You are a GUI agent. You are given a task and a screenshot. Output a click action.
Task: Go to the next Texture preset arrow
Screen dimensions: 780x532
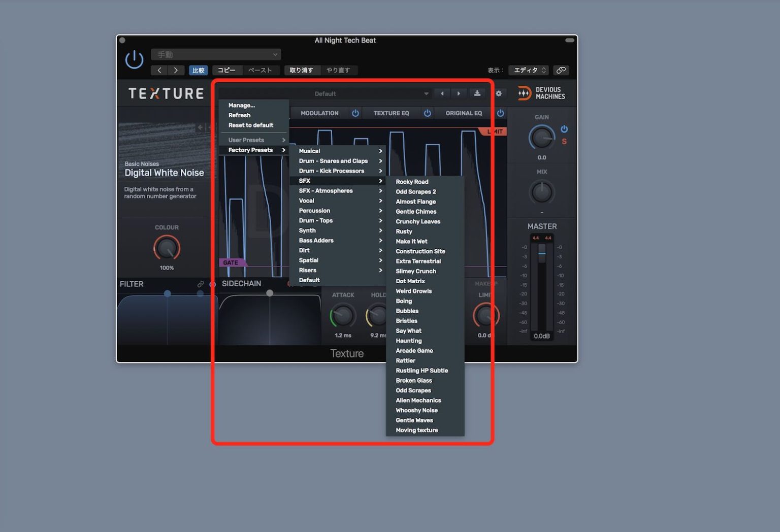(459, 93)
